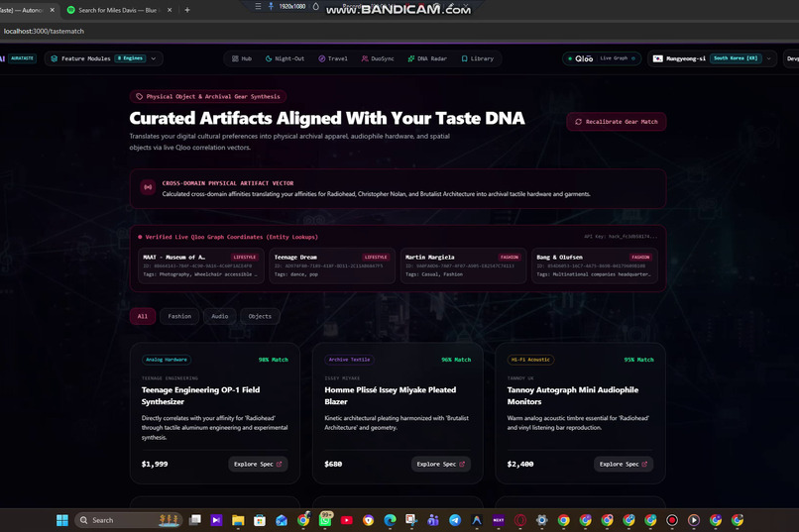This screenshot has width=799, height=532.
Task: Open the Night-Out module
Action: (x=285, y=58)
